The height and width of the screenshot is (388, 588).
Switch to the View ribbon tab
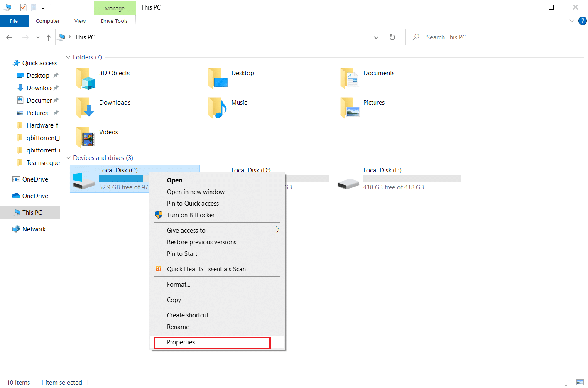tap(80, 21)
